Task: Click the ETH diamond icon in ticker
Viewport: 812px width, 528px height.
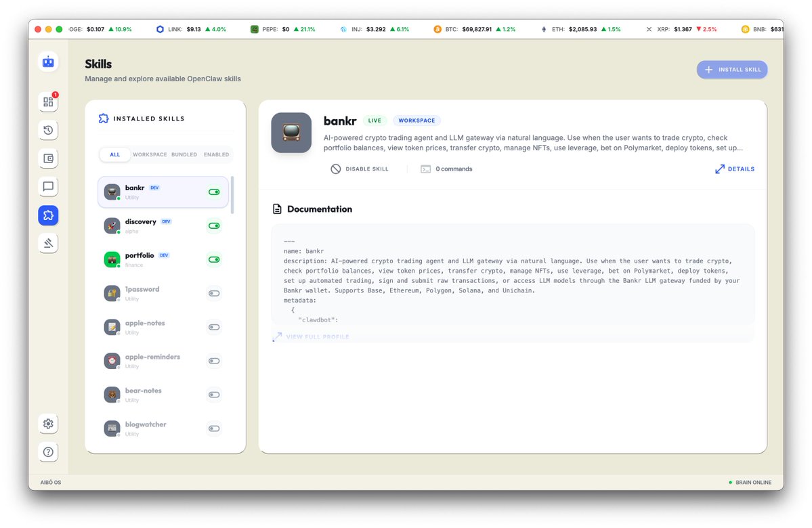Action: tap(544, 30)
